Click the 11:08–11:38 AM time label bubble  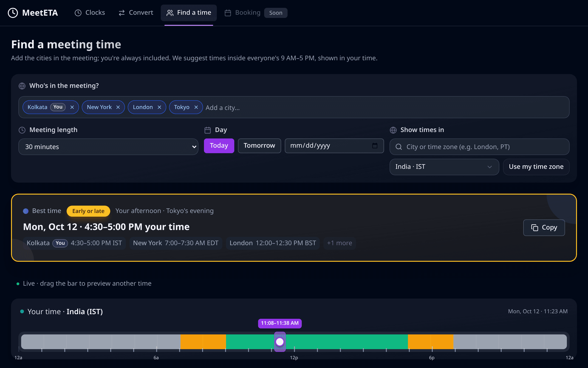pos(280,323)
